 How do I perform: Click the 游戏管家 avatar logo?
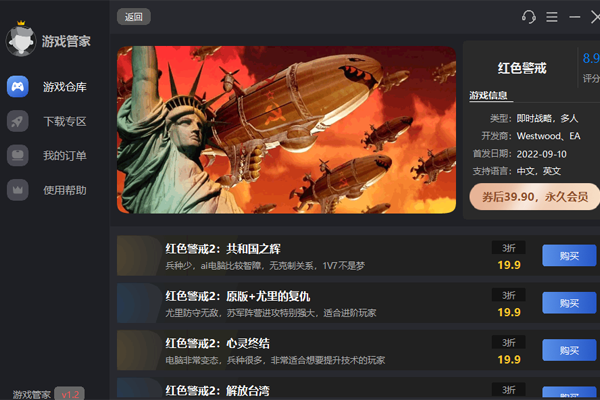pos(21,40)
